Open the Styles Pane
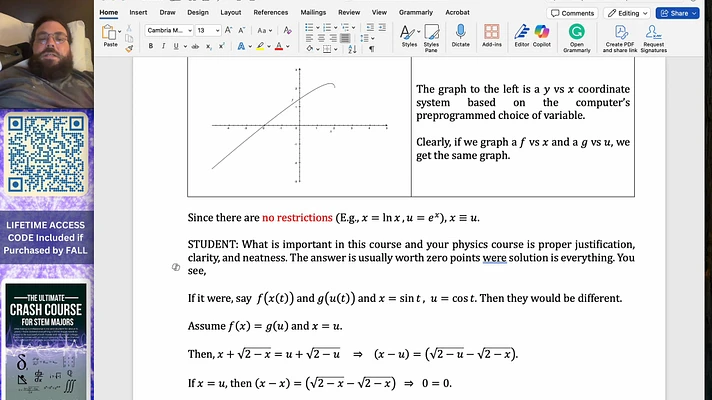712x400 pixels. click(431, 38)
